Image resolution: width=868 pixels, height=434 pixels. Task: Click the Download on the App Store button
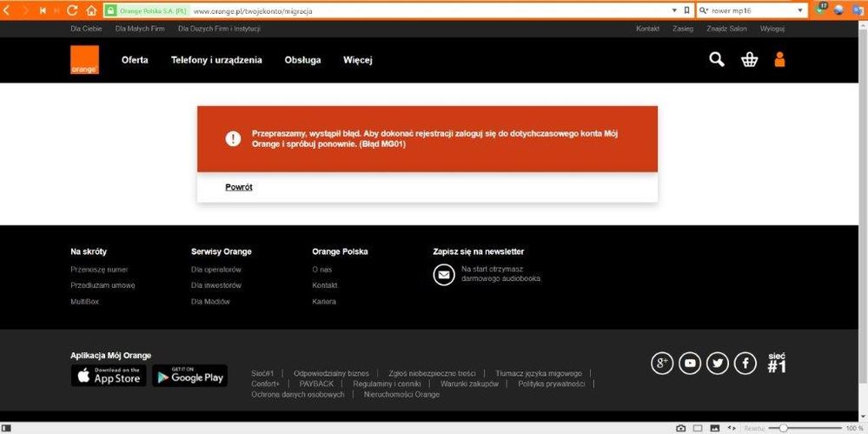click(x=109, y=375)
